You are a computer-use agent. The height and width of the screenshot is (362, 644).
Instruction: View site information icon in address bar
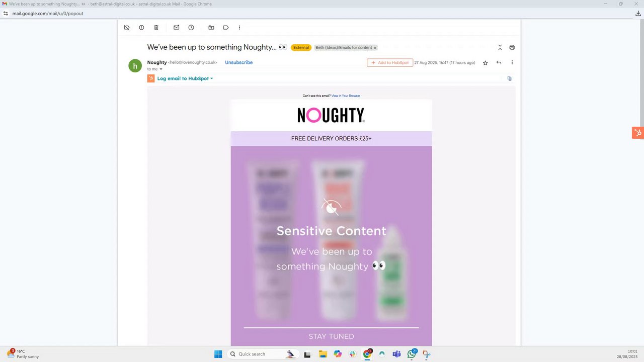tap(6, 14)
